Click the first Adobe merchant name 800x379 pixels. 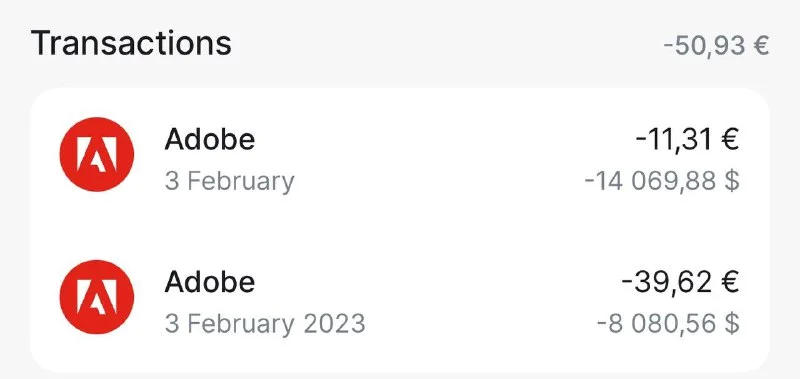tap(210, 139)
